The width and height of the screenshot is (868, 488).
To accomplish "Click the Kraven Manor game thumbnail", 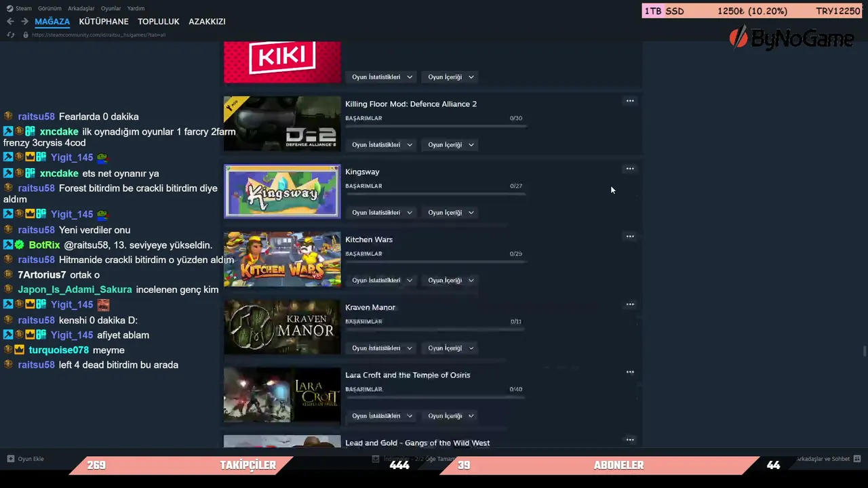I will pos(282,327).
